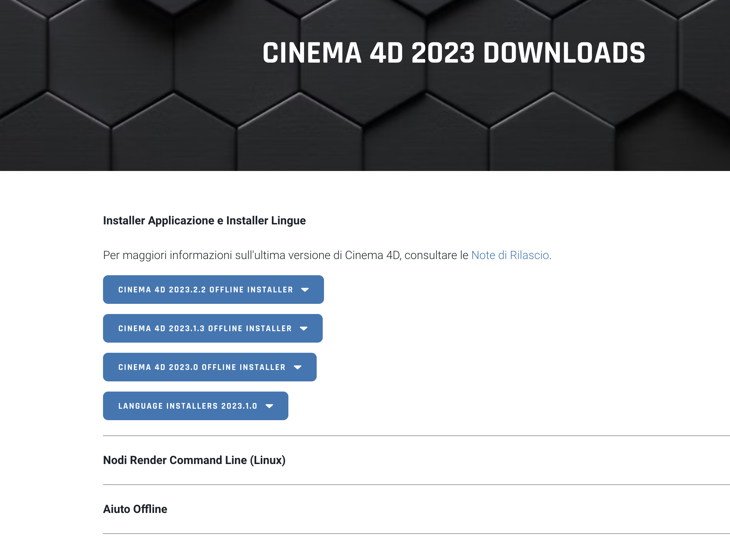Click the Cinema 4D 2023 Downloads page title
730x560 pixels.
coord(453,53)
